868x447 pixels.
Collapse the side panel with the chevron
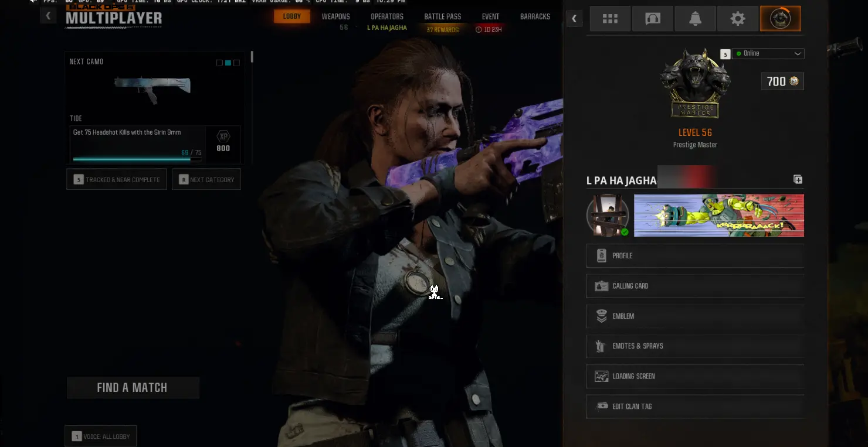pos(574,19)
